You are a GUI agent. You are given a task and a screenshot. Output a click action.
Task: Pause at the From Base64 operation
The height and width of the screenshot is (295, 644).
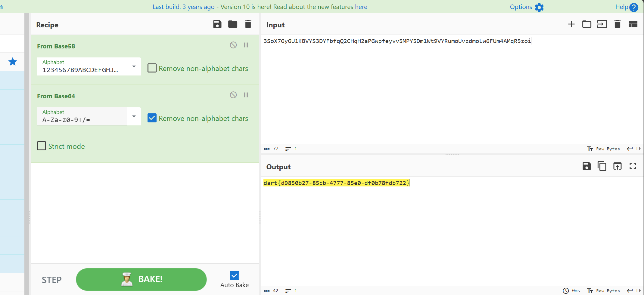click(x=246, y=95)
